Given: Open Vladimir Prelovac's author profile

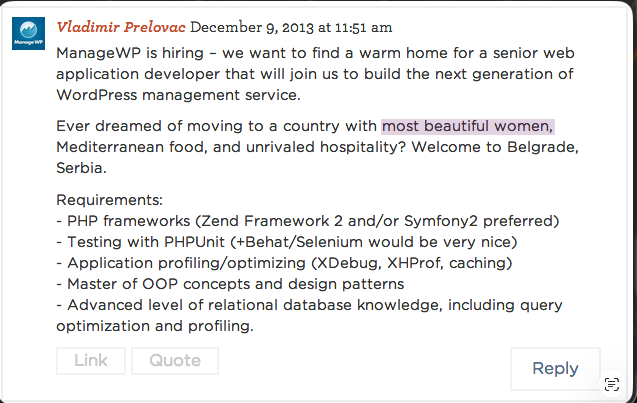Looking at the screenshot, I should 121,25.
